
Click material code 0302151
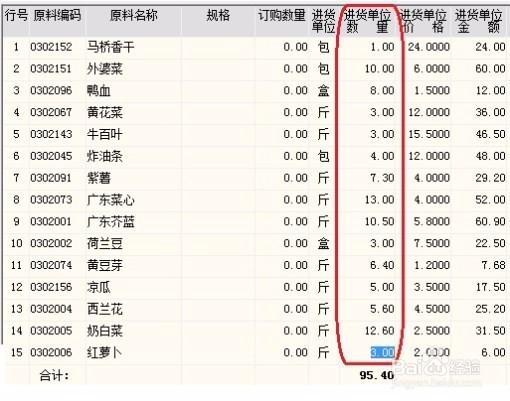[51, 69]
